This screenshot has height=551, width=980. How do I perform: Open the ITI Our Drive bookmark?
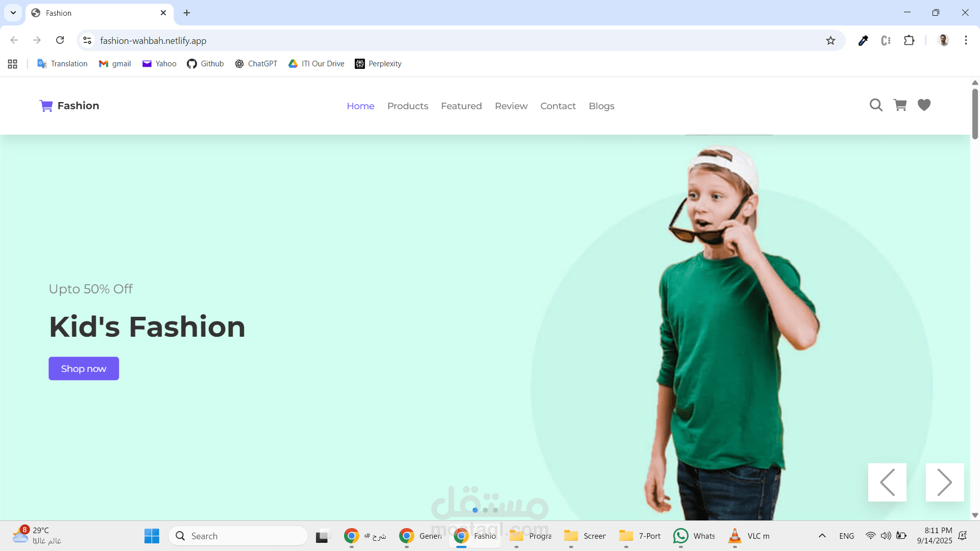[316, 64]
